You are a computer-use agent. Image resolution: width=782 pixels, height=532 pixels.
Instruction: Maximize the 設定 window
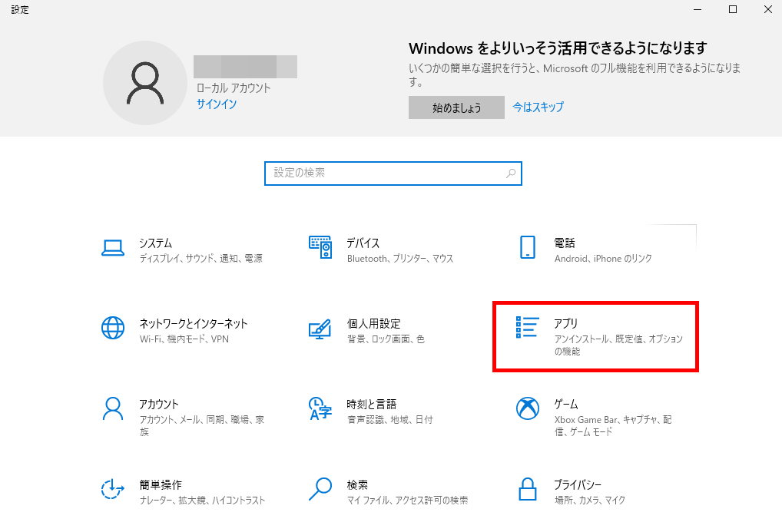pos(733,9)
